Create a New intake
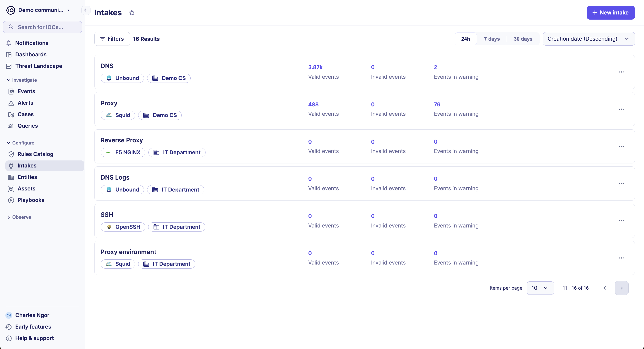The height and width of the screenshot is (349, 644). (611, 13)
